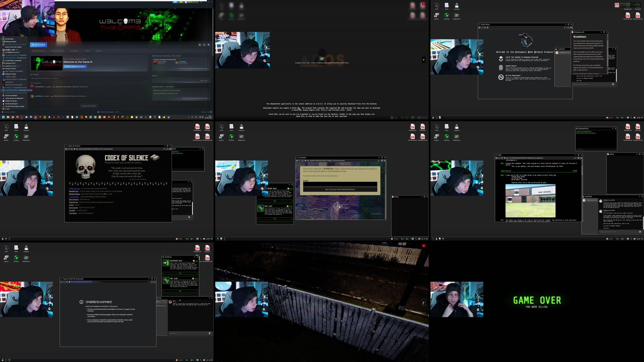Click the Email input field in LootTapes
The image size is (644, 362).
tap(340, 184)
